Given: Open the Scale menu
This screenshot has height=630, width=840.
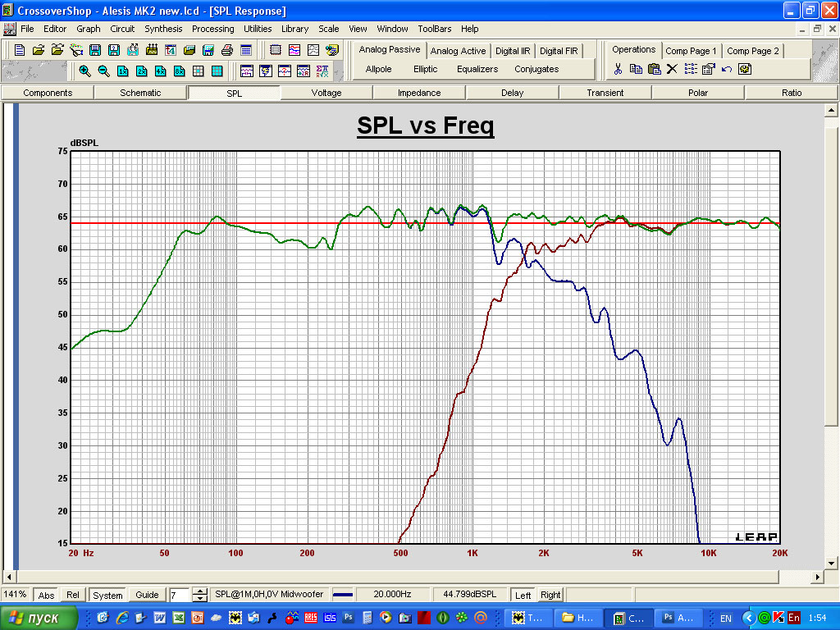Looking at the screenshot, I should point(328,29).
